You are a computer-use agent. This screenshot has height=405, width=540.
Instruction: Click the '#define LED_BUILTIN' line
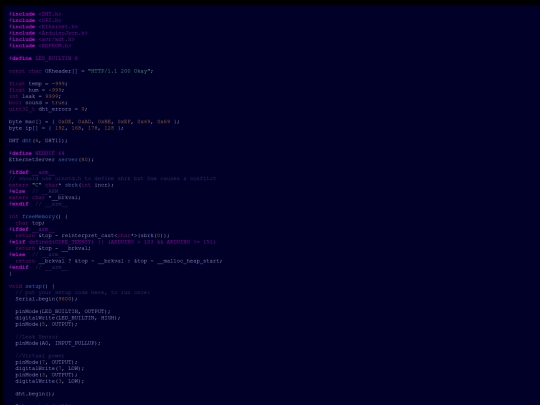[x=43, y=58]
